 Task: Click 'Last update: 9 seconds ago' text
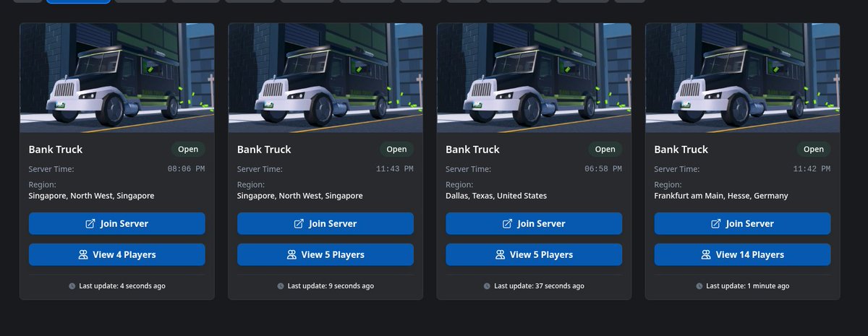(x=331, y=286)
